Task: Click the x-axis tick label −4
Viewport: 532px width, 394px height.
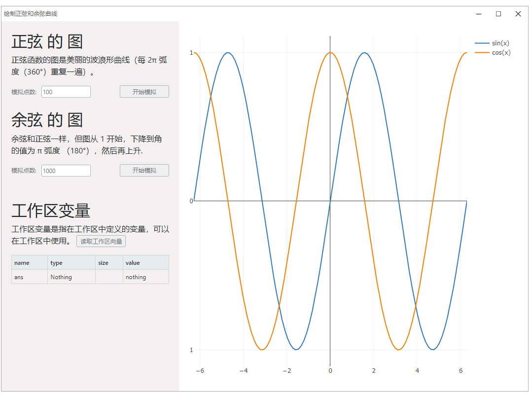Action: coord(244,371)
